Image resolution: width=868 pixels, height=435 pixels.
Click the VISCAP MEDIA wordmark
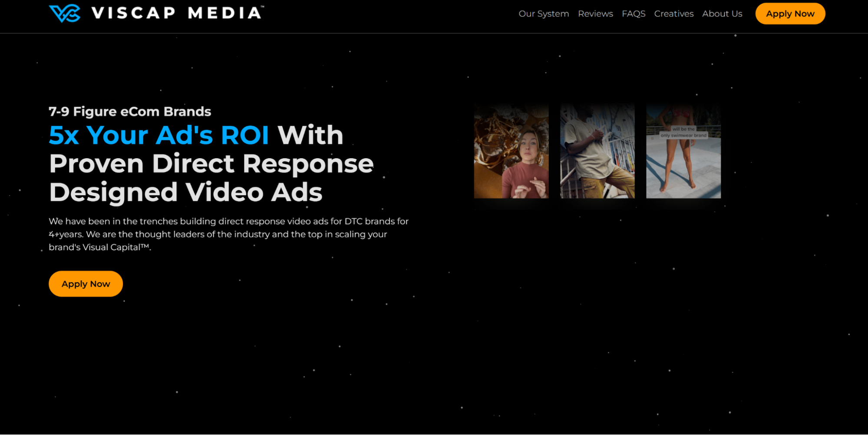click(178, 13)
